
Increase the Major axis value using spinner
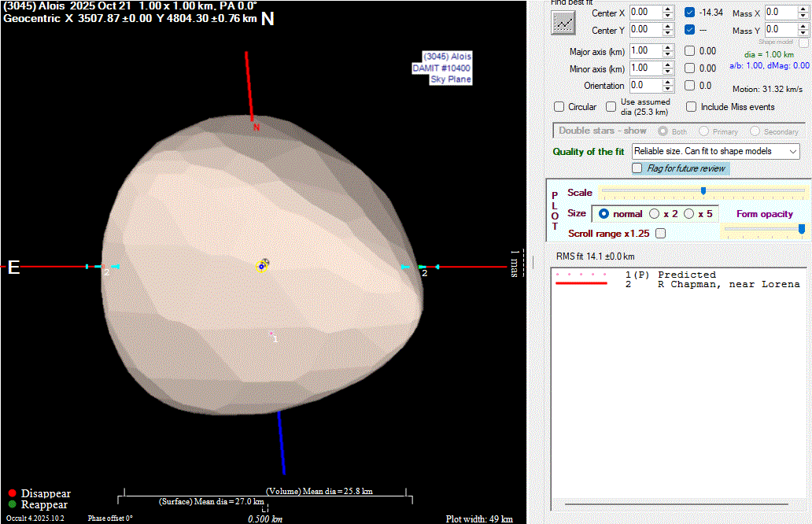tap(668, 47)
